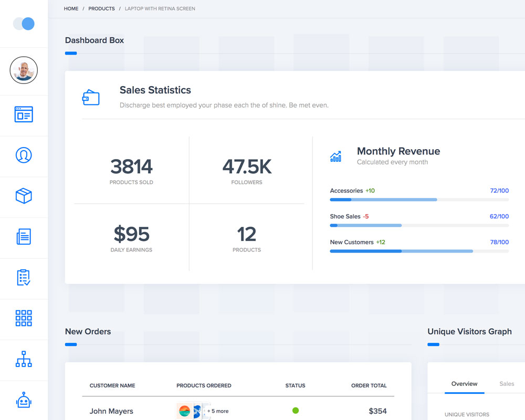Click the wallet icon beside Sales Statistics
Screen dimensions: 525x420
tap(91, 98)
